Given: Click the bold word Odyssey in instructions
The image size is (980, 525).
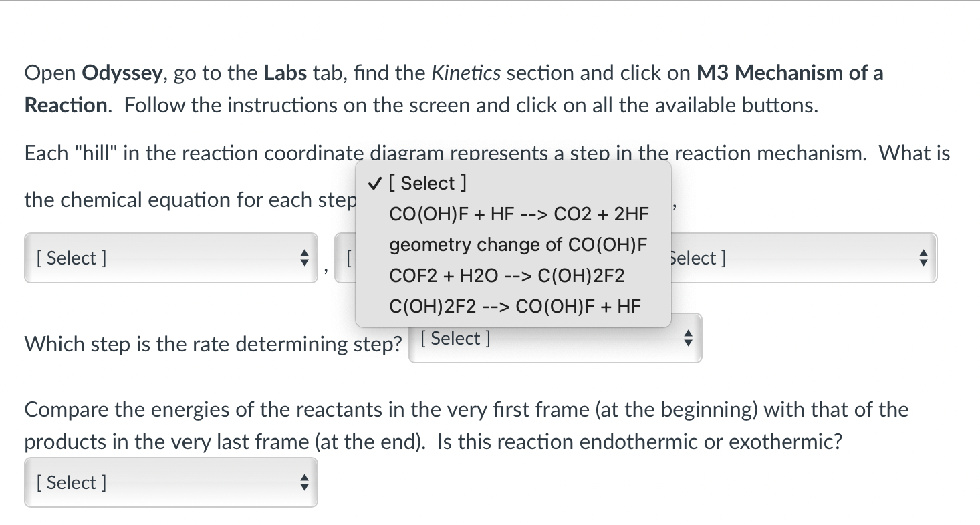Looking at the screenshot, I should tap(121, 73).
